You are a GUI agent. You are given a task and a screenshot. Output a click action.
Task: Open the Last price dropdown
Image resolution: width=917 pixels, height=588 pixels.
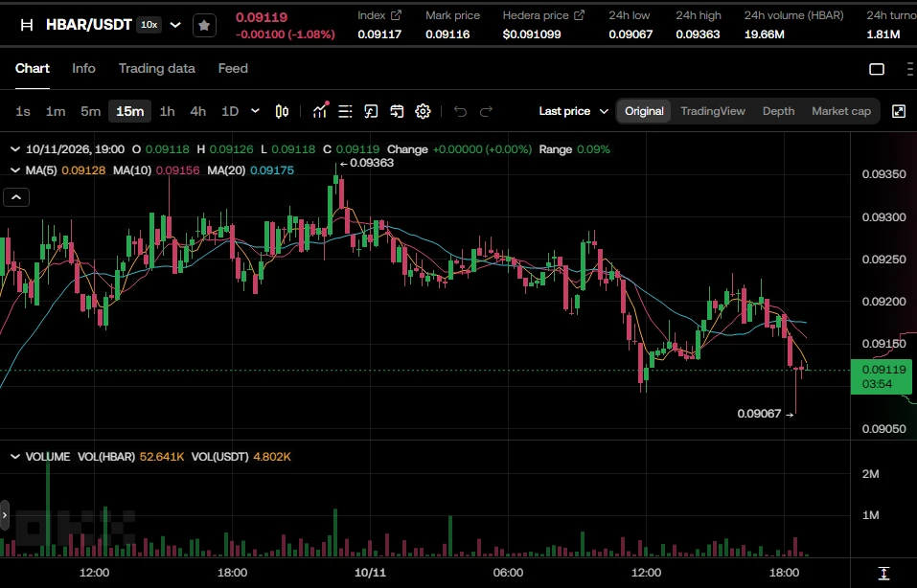pyautogui.click(x=573, y=111)
